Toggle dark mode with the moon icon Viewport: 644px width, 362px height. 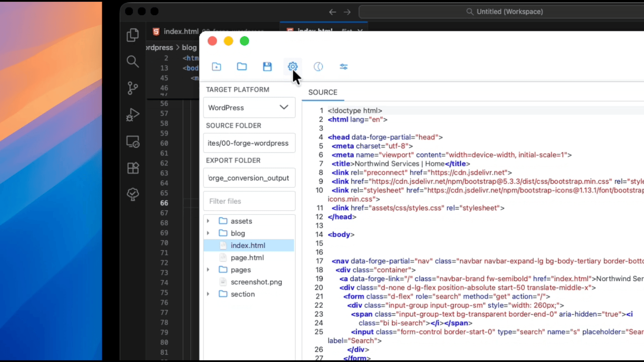pyautogui.click(x=318, y=67)
